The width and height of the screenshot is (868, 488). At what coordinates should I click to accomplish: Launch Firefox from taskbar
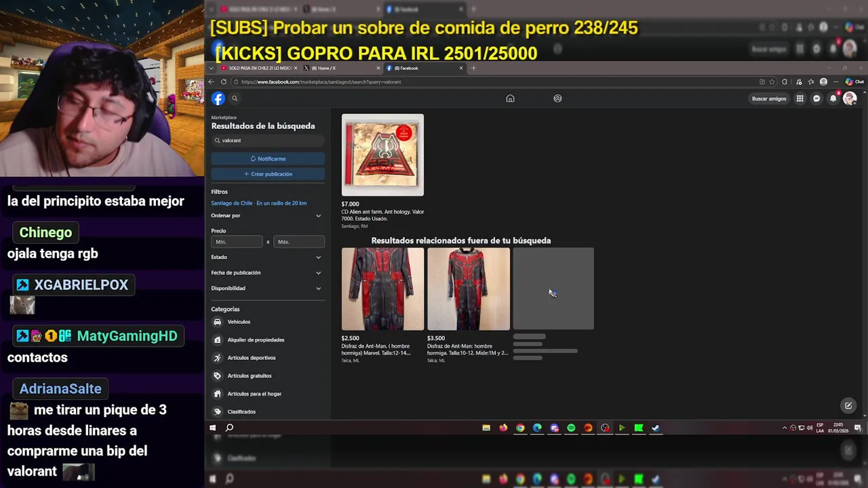[x=503, y=428]
